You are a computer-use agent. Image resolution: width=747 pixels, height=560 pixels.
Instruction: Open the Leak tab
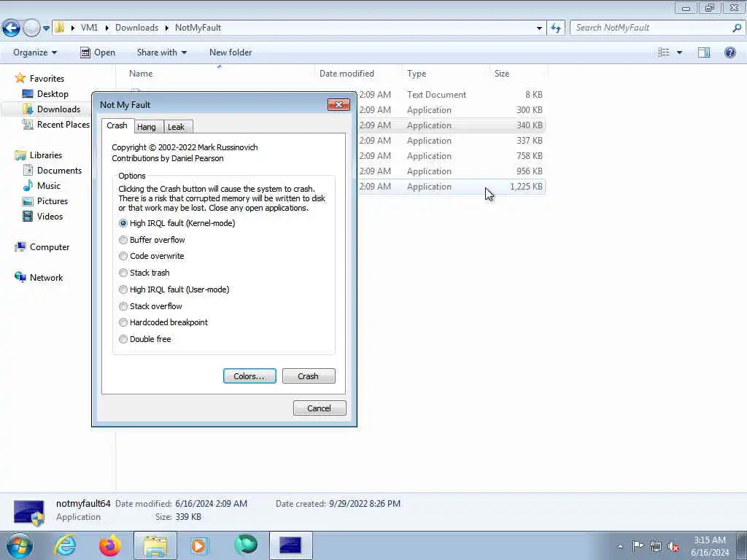coord(177,127)
